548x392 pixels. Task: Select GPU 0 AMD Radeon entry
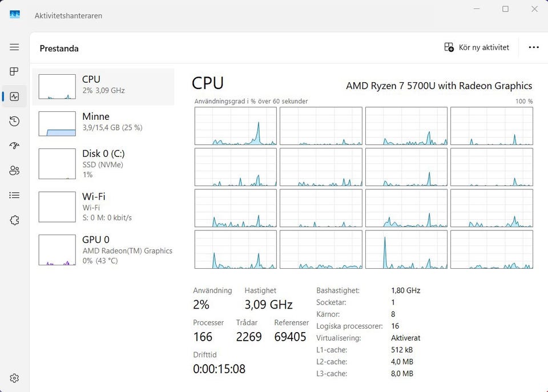103,250
